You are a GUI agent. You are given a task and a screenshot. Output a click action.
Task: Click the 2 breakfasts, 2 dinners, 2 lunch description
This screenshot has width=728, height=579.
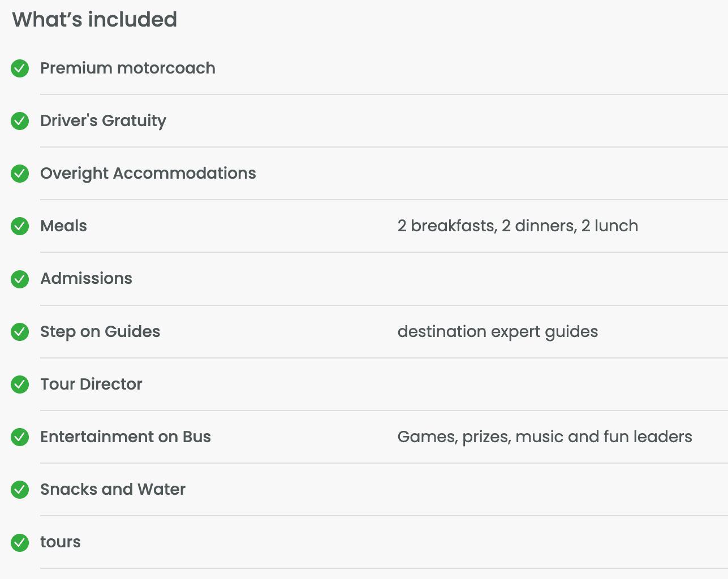tap(518, 226)
